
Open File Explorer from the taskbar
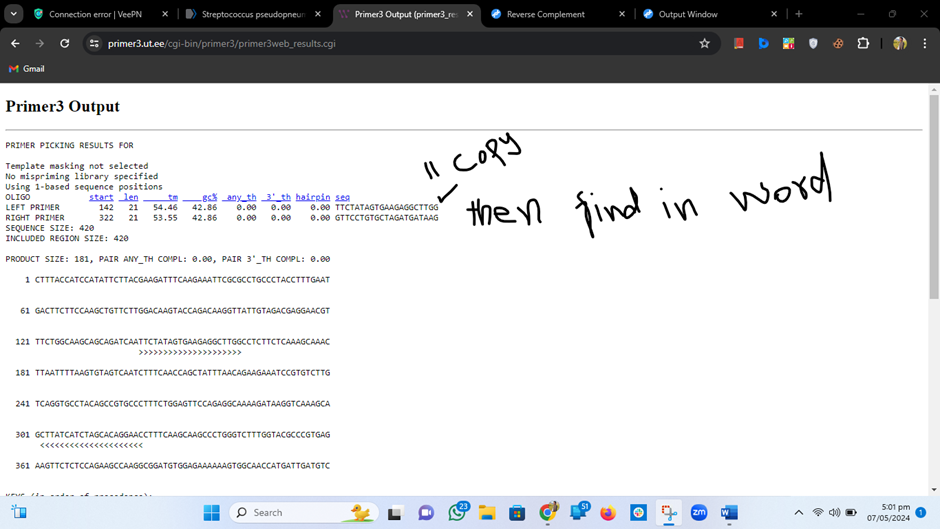(487, 513)
